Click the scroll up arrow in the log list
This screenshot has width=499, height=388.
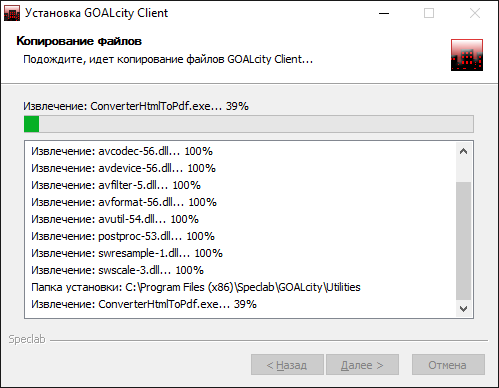[x=463, y=151]
